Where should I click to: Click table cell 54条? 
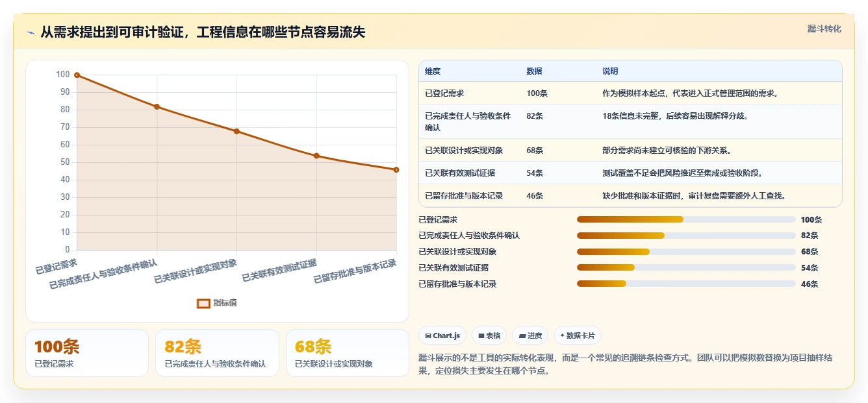pyautogui.click(x=535, y=173)
